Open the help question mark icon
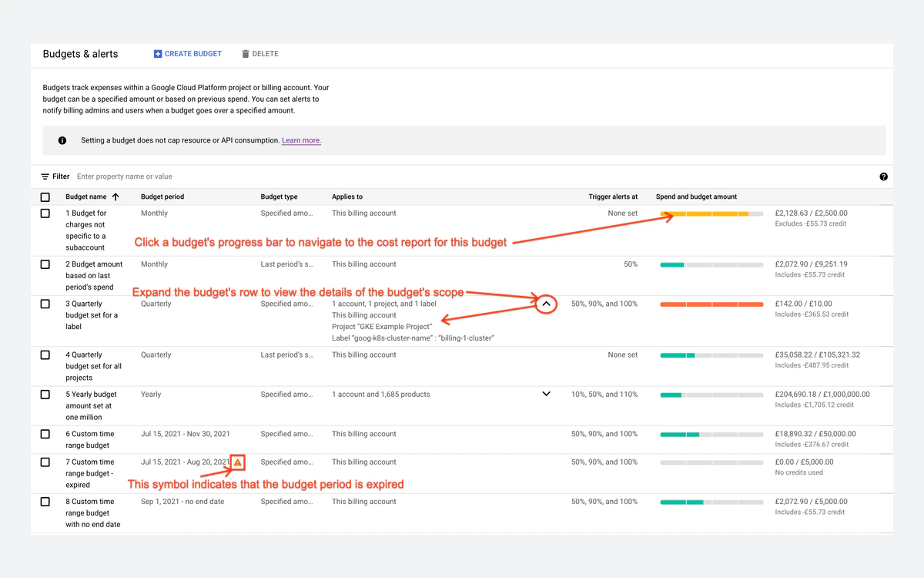 883,176
